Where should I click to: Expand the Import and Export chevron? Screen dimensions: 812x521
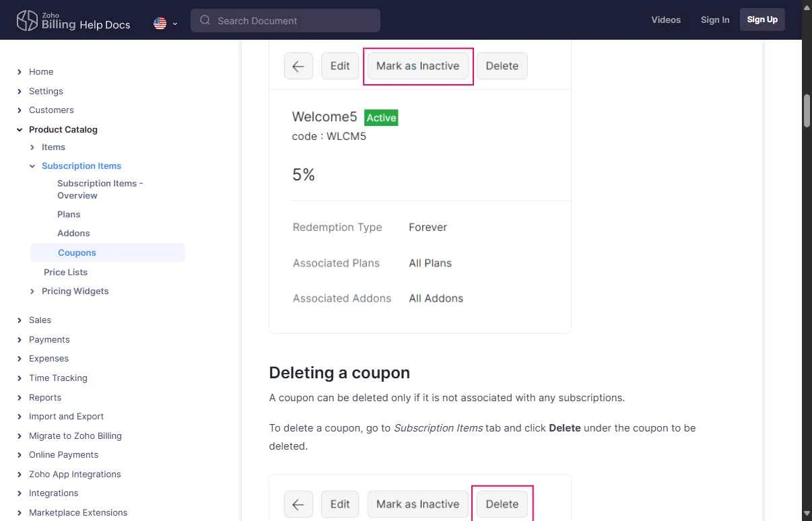(x=20, y=416)
